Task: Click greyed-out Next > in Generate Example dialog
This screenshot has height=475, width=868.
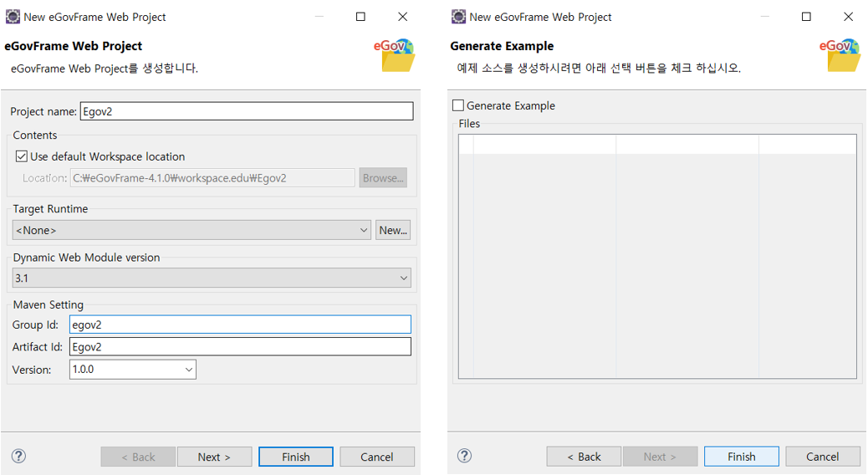Action: (x=660, y=456)
